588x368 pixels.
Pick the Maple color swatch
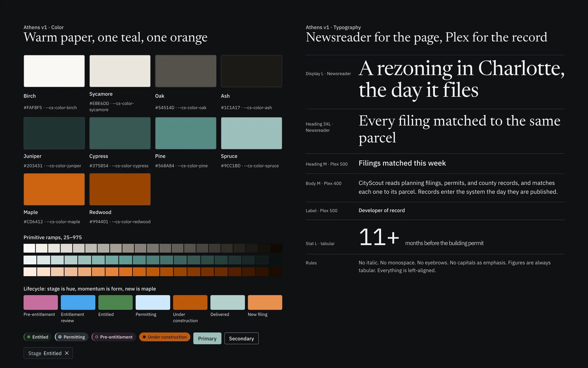(54, 189)
